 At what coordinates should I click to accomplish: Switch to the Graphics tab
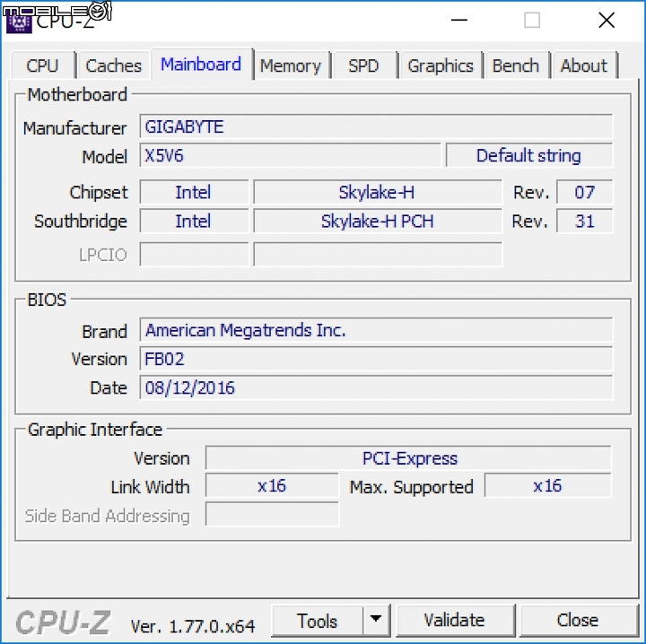point(441,65)
